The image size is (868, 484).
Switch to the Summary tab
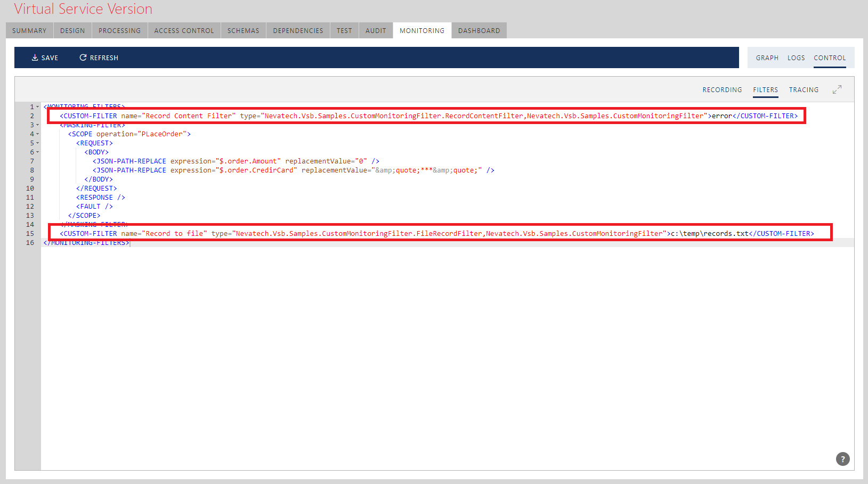pyautogui.click(x=29, y=31)
